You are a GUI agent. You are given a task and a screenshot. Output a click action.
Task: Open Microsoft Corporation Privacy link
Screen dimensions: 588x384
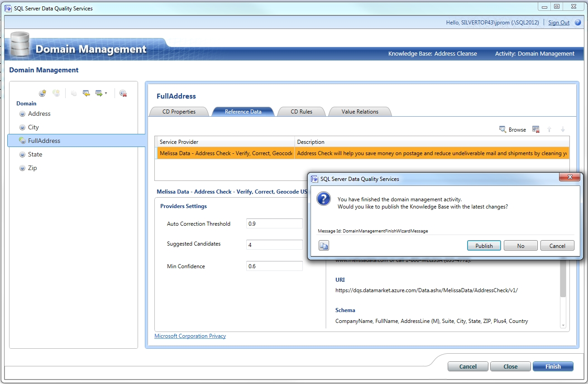coord(190,336)
